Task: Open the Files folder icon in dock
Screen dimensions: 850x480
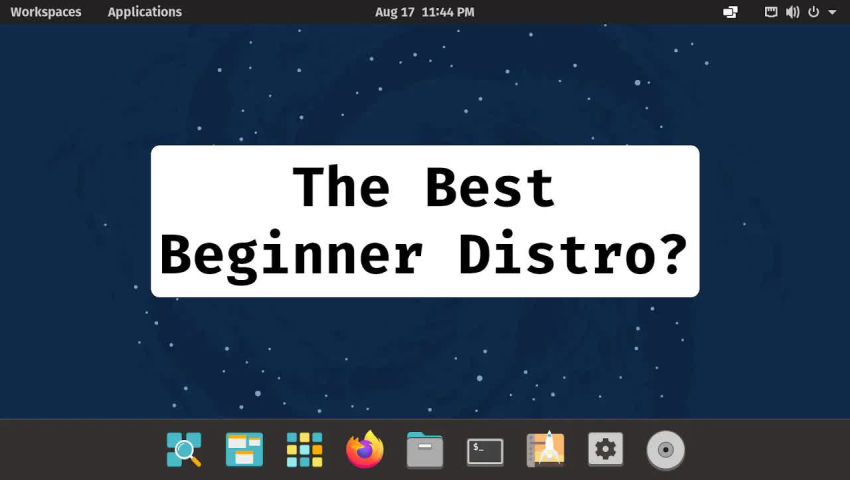Action: [x=425, y=450]
